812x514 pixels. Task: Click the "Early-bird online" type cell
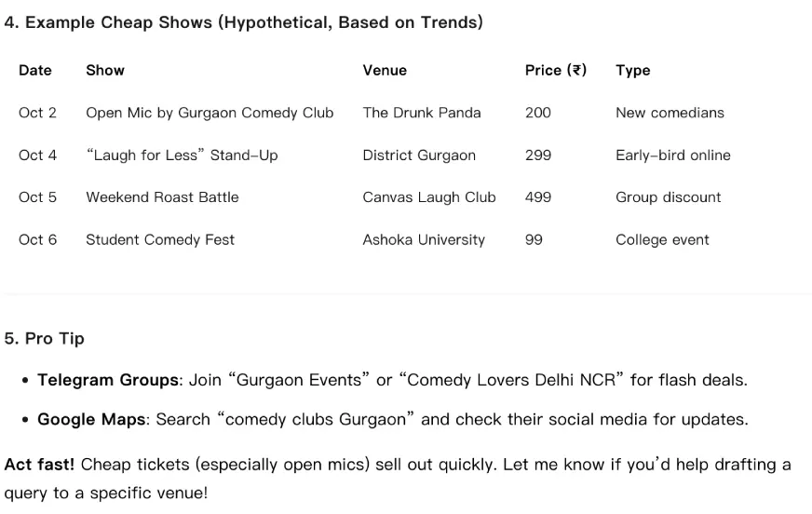pyautogui.click(x=673, y=155)
